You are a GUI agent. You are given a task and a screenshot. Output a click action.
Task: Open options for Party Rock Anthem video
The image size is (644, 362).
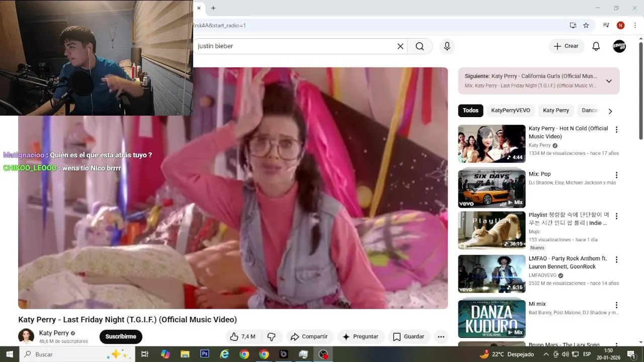pyautogui.click(x=616, y=260)
